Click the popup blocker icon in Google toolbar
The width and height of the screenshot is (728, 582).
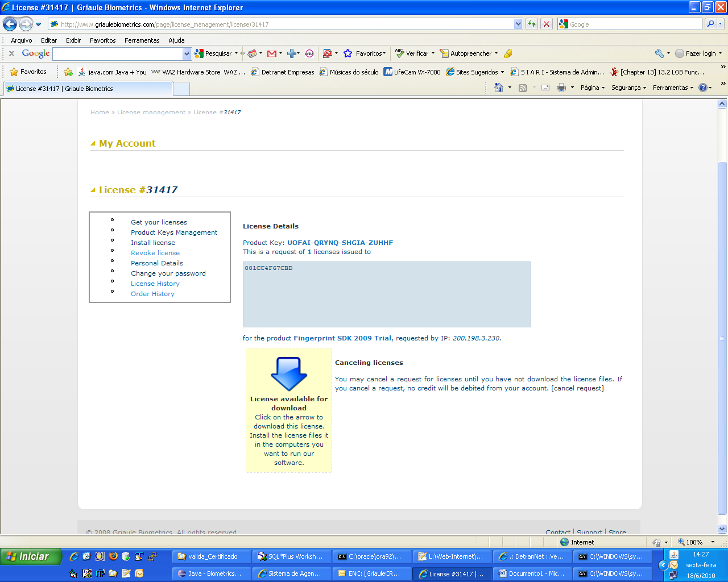click(x=327, y=53)
